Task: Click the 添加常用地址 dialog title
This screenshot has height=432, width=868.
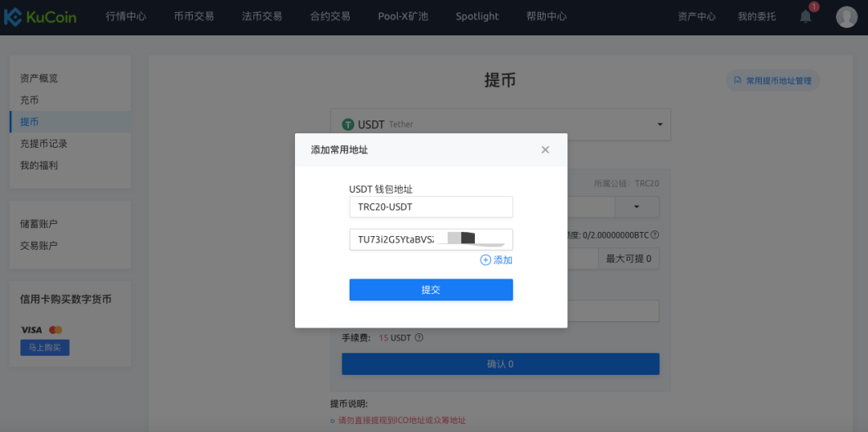Action: point(339,150)
